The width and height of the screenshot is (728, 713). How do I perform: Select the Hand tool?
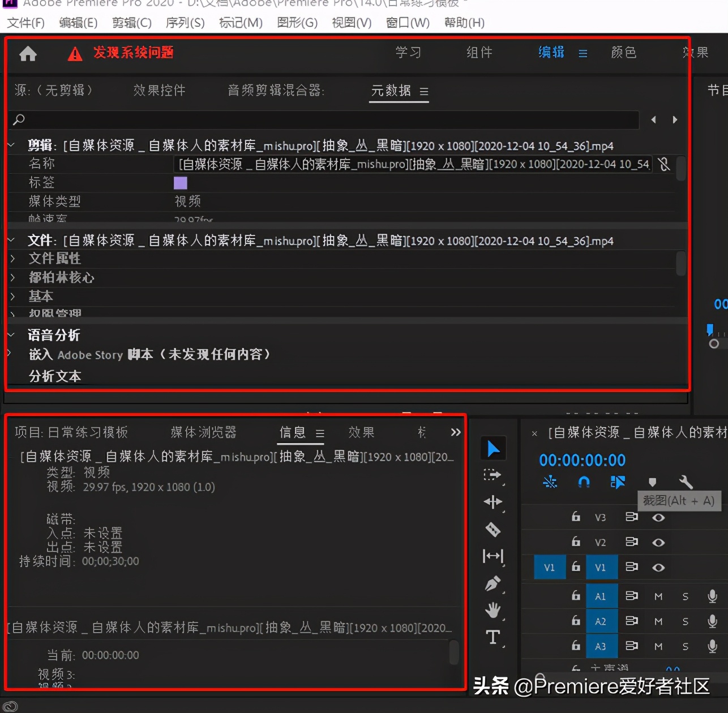tap(493, 610)
